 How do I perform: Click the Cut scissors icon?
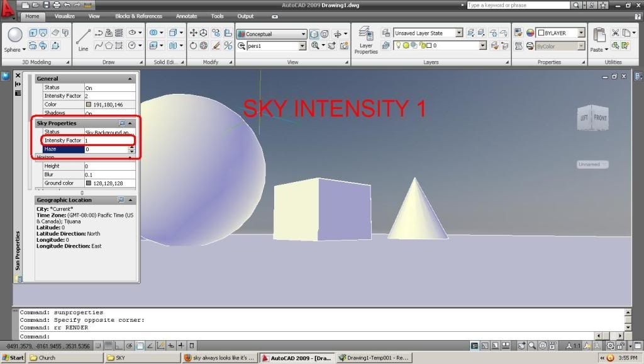click(x=614, y=33)
